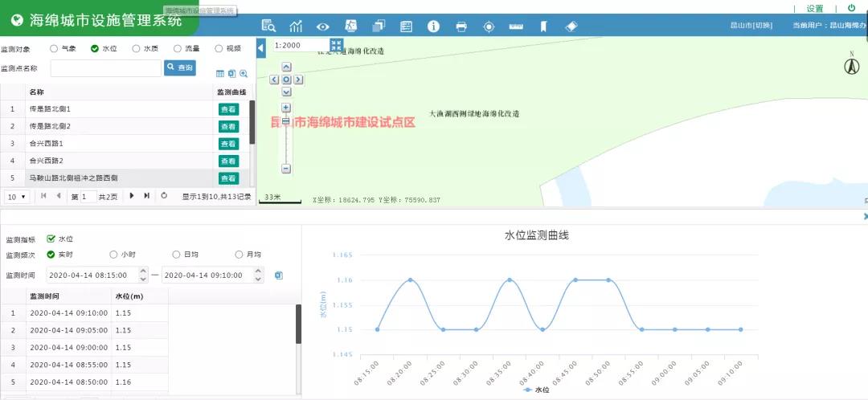Select the ruler measure tool

tap(516, 27)
